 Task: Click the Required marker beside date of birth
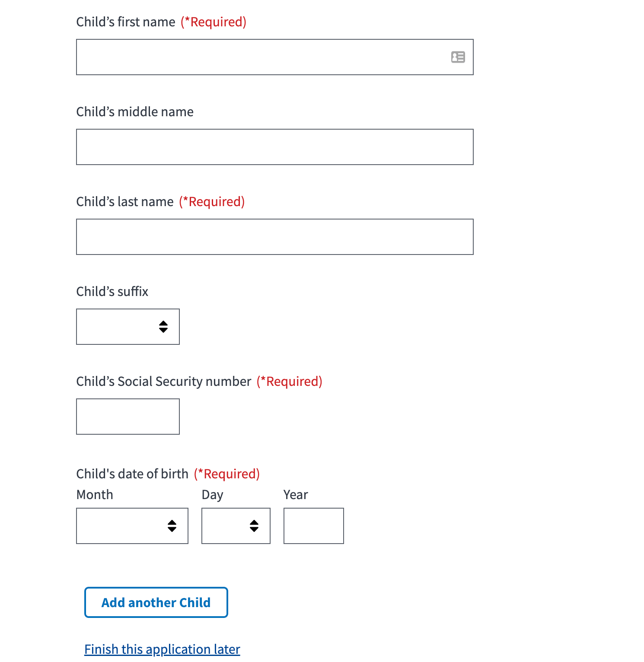point(227,474)
